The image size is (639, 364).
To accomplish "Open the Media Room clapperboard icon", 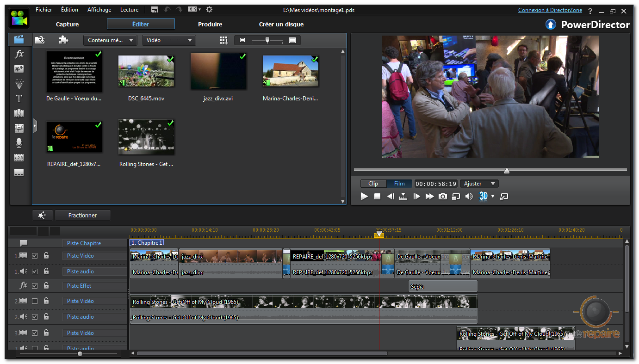I will 19,40.
